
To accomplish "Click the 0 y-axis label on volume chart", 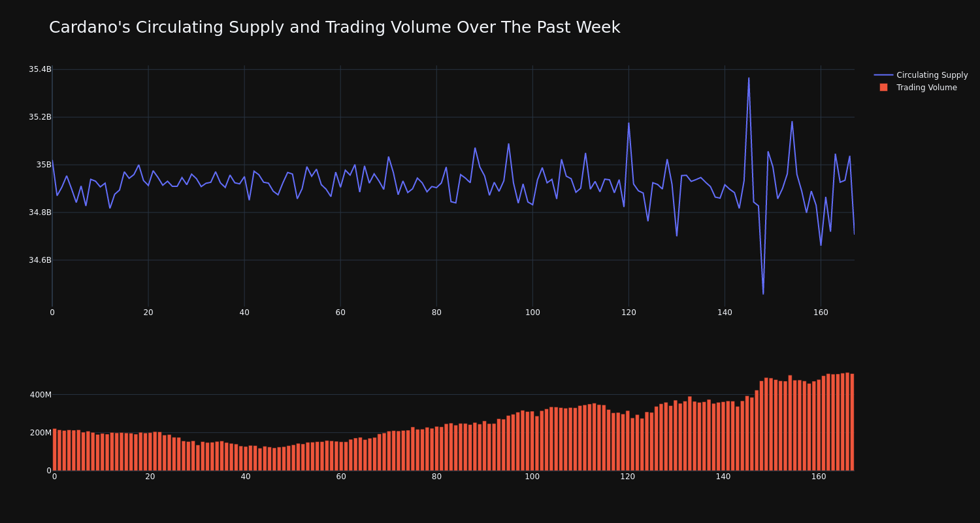I will pos(49,471).
